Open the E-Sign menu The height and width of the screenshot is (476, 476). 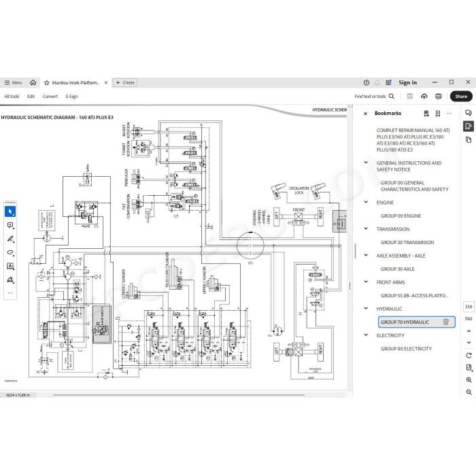71,97
